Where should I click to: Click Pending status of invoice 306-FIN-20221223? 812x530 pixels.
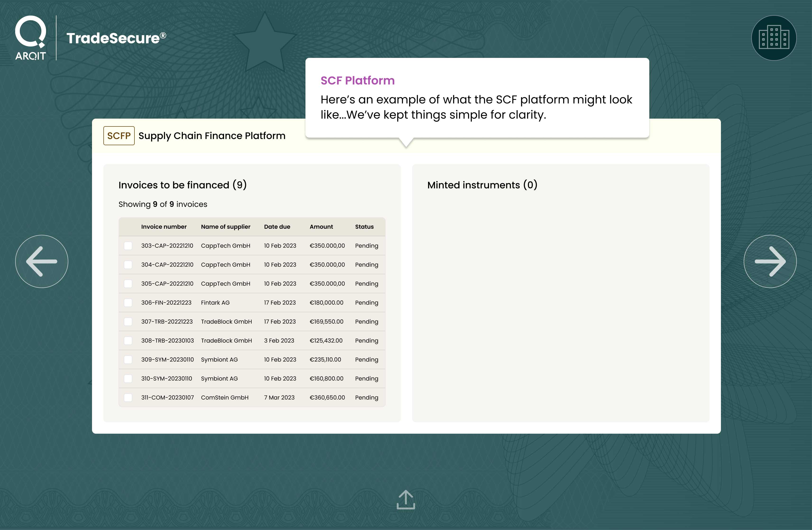pos(367,303)
